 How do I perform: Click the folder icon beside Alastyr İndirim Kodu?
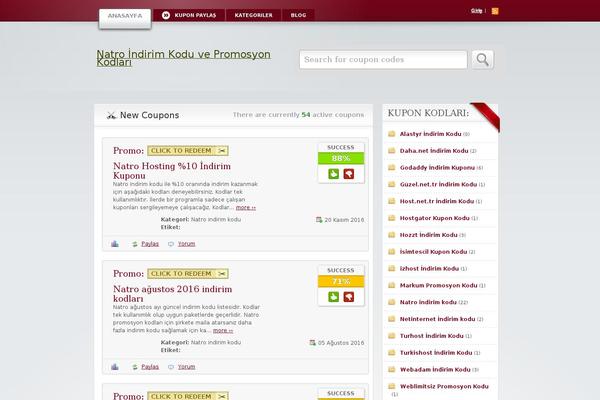pos(391,134)
